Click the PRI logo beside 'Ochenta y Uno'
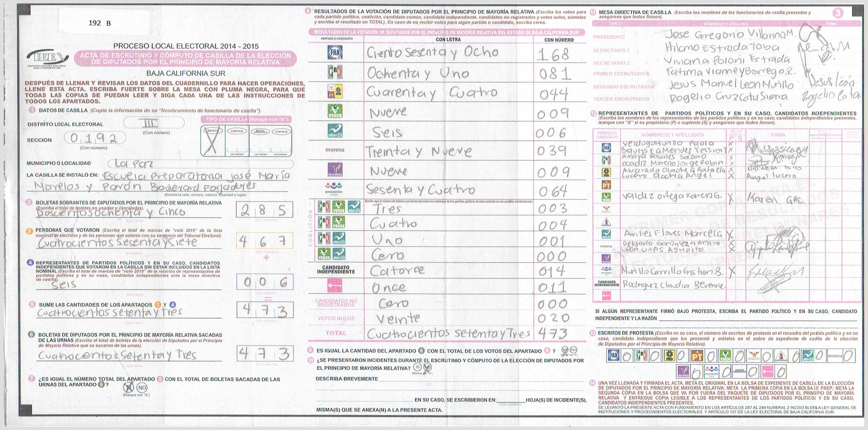This screenshot has width=868, height=430. [335, 72]
